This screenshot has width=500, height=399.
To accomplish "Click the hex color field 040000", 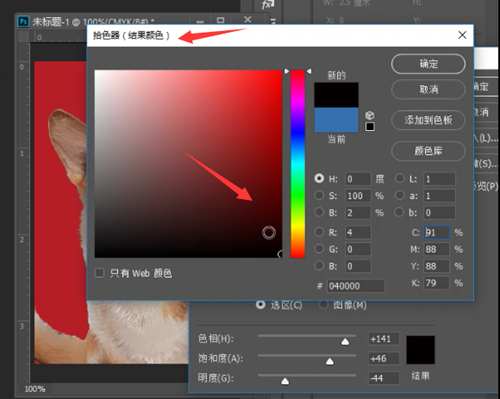I will click(x=355, y=286).
